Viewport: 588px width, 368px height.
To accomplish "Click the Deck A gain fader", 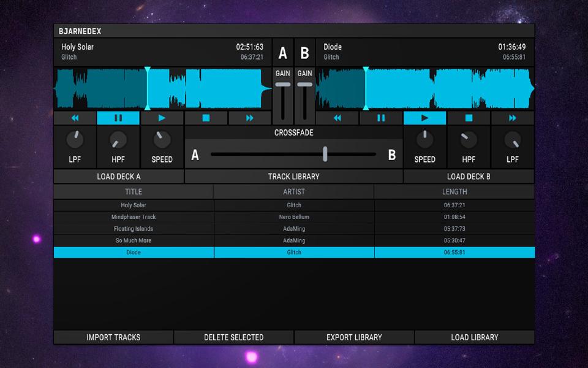I will (x=283, y=84).
